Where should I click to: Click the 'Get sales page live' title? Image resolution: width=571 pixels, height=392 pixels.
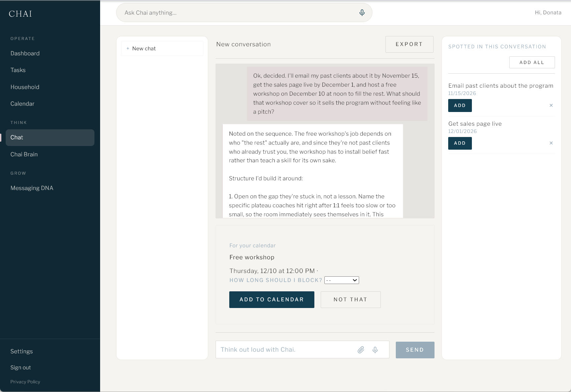point(475,124)
